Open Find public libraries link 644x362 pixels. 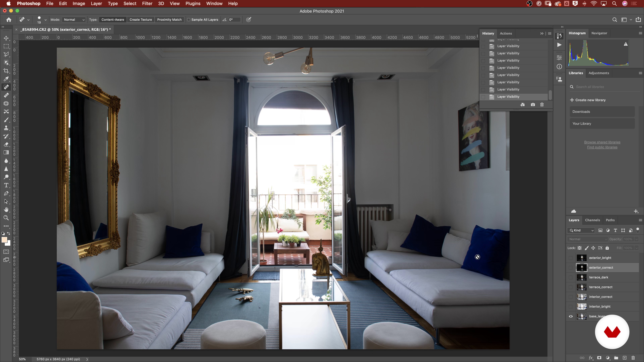(x=602, y=147)
